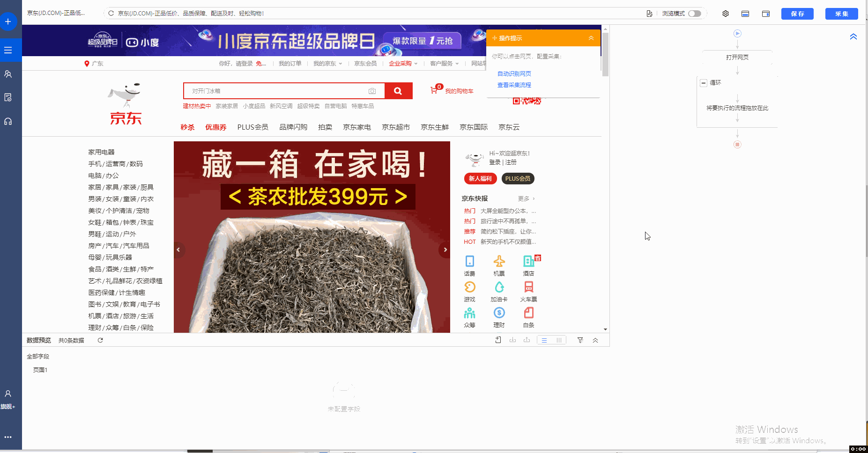The width and height of the screenshot is (868, 453).
Task: Open Enterprise Purchase (企业采购) dropdown
Action: click(x=403, y=64)
